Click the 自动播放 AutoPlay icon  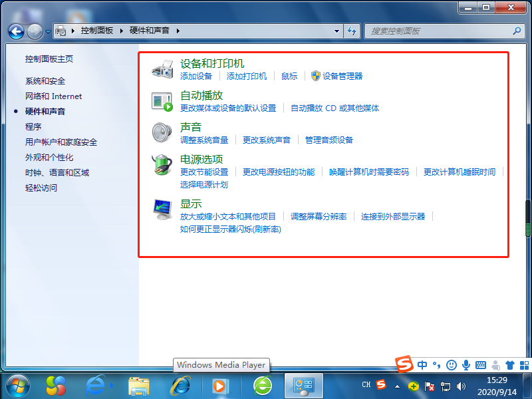(162, 101)
